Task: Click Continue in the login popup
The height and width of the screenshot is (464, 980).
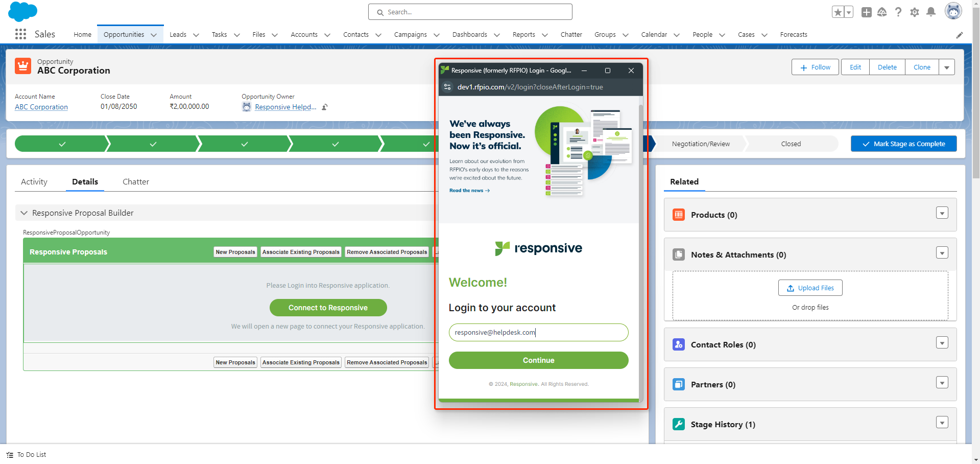Action: [x=538, y=360]
